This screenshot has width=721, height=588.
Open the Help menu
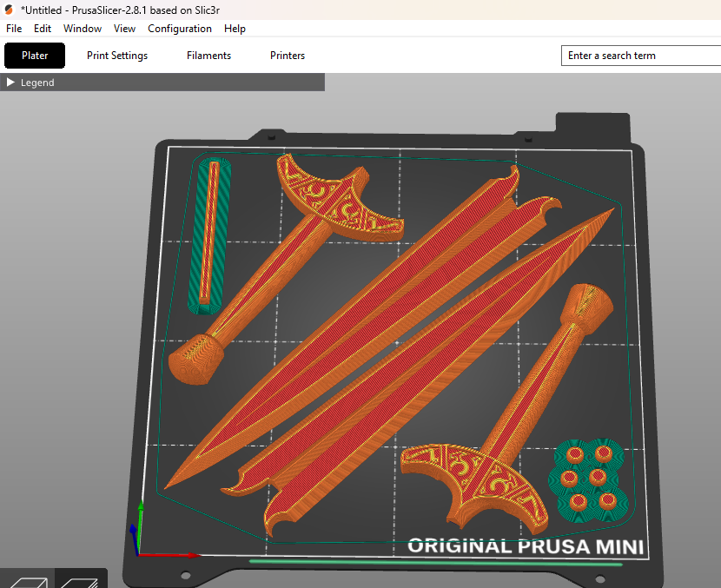[235, 29]
